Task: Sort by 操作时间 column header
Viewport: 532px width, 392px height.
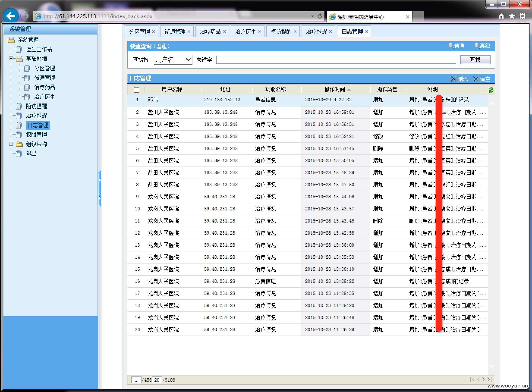Action: click(335, 89)
